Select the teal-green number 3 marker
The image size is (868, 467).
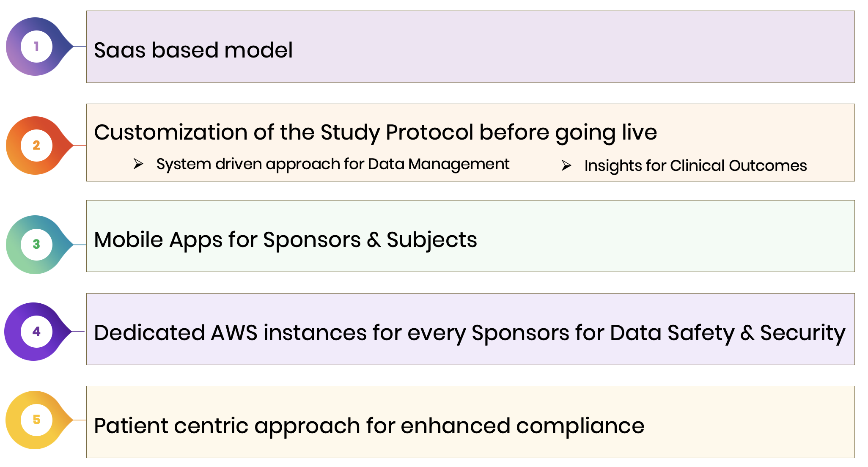pyautogui.click(x=36, y=244)
